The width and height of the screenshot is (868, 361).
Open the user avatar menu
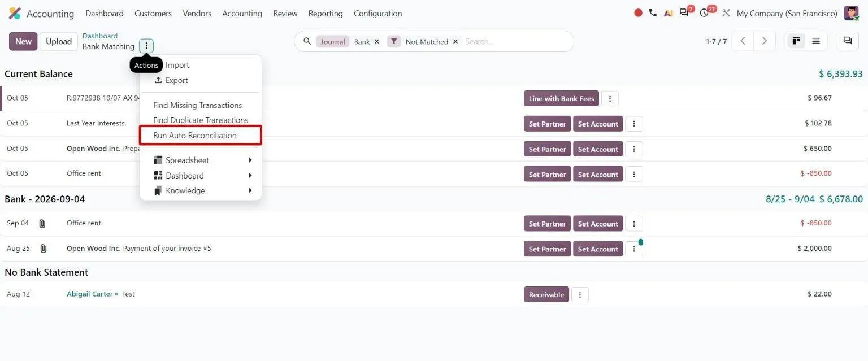click(851, 13)
